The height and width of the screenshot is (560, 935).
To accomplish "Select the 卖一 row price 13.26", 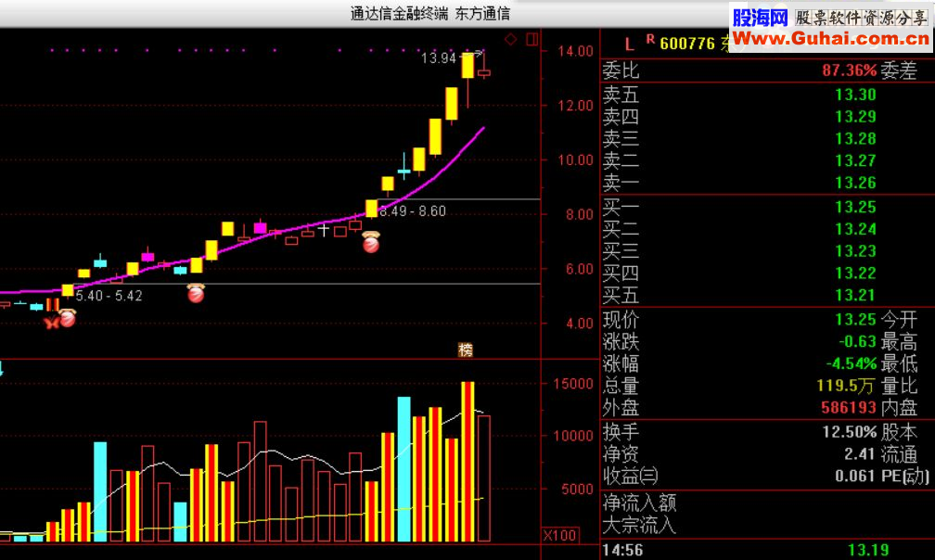I will pos(855,183).
